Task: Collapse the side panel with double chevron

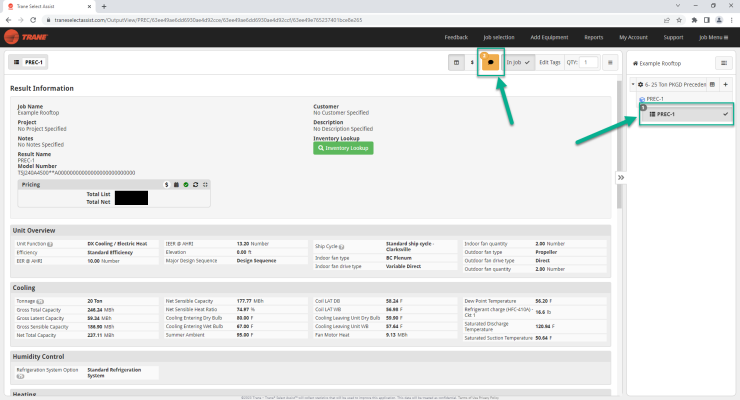Action: point(621,177)
